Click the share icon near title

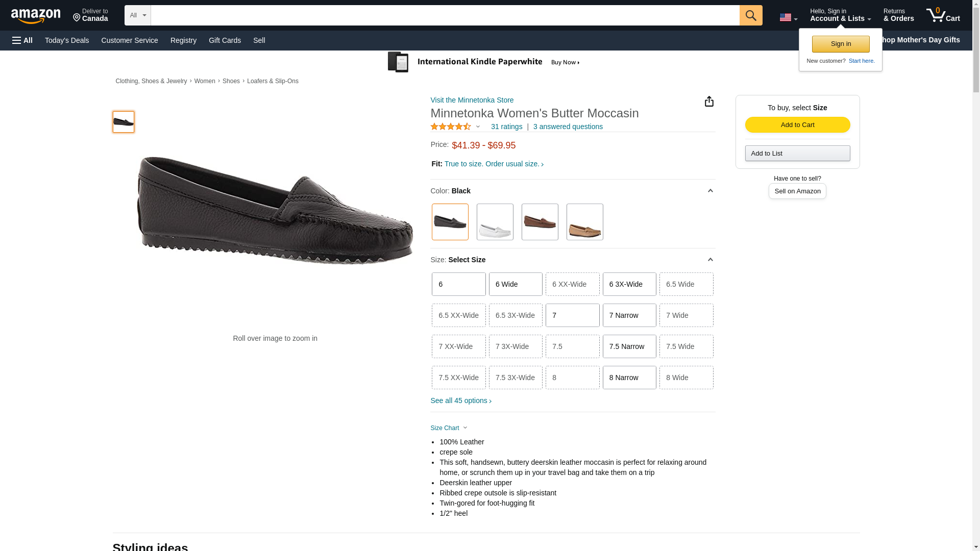pos(709,102)
